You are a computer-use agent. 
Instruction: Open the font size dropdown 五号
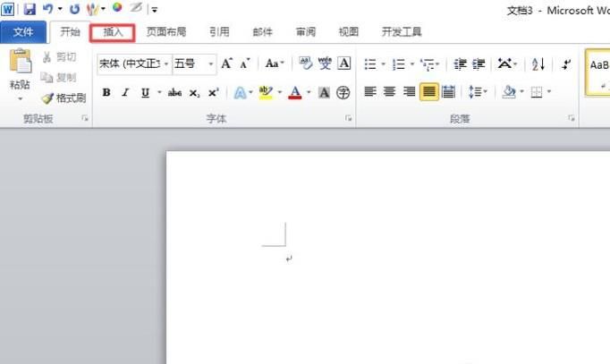[210, 63]
